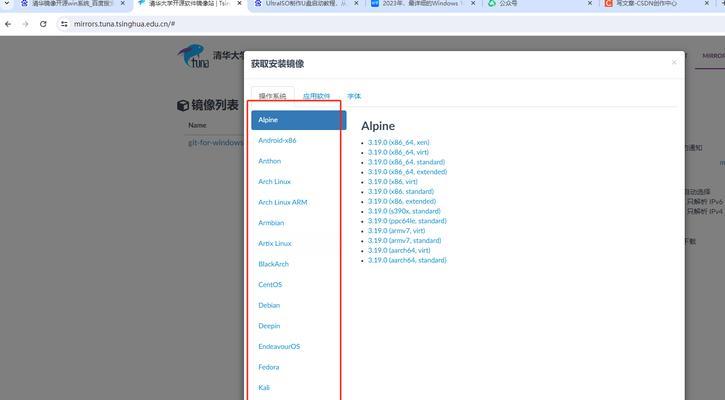Click the TUNA logo behind the dialog
Screen dimensions: 725x400
193,56
